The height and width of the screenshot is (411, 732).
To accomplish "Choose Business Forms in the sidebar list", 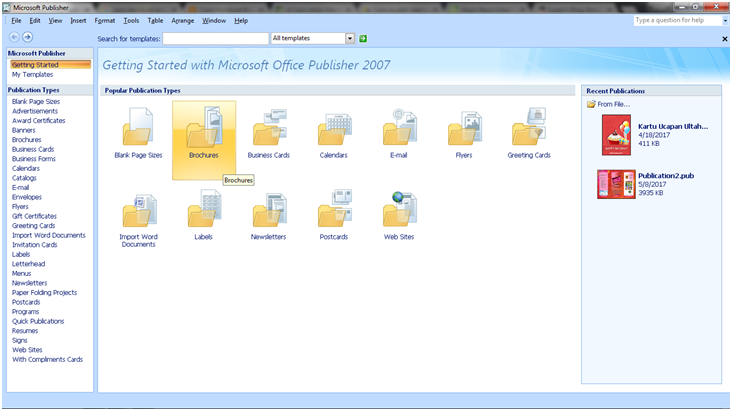I will (x=34, y=159).
